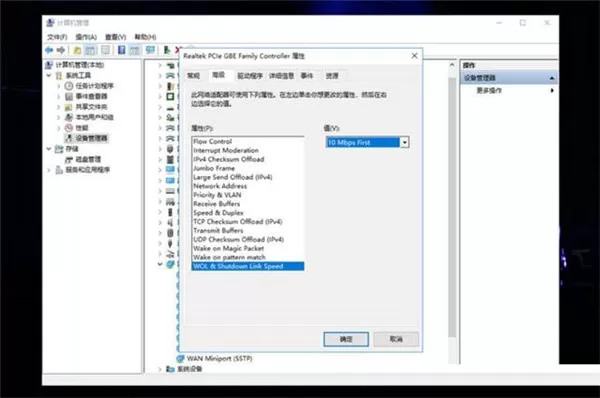Select 磁盘管理 under storage

[88, 159]
